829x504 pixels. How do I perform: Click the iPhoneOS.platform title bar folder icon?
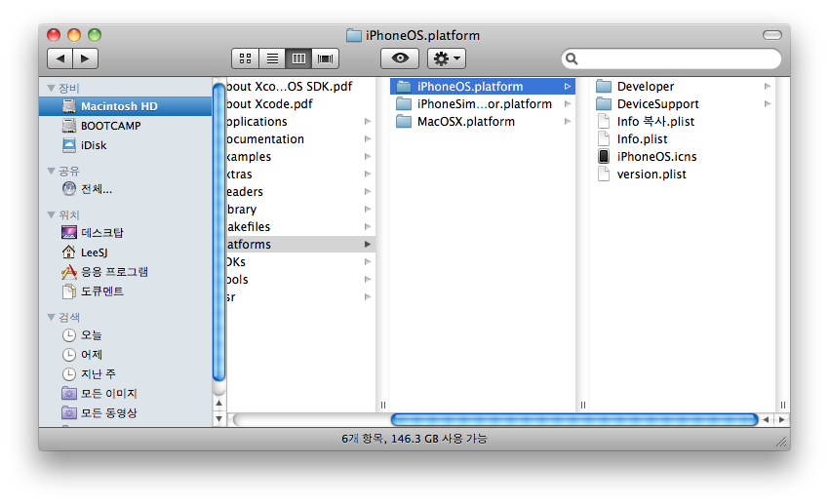coord(354,35)
